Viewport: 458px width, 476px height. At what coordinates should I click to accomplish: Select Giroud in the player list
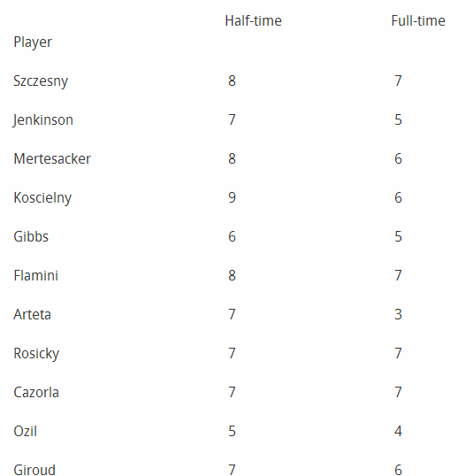pos(34,470)
